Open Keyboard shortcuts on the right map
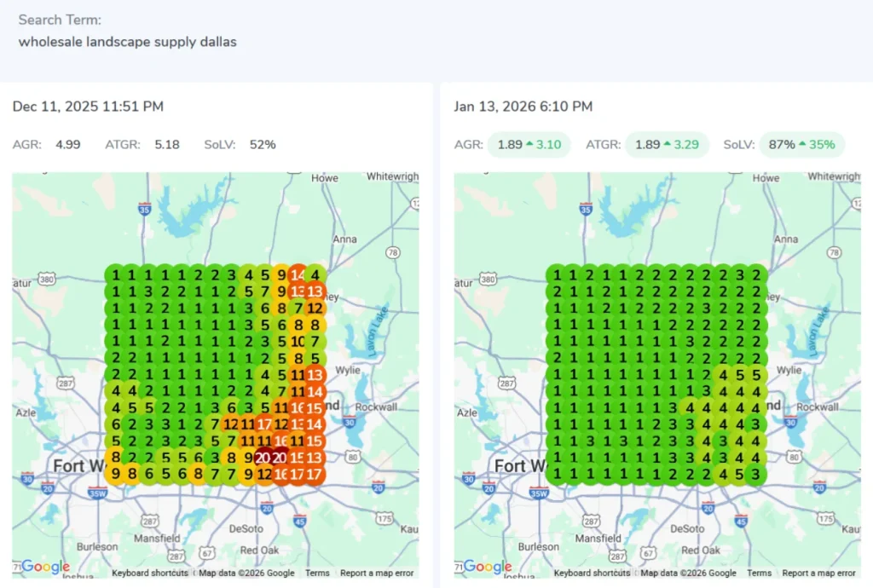 (x=592, y=574)
